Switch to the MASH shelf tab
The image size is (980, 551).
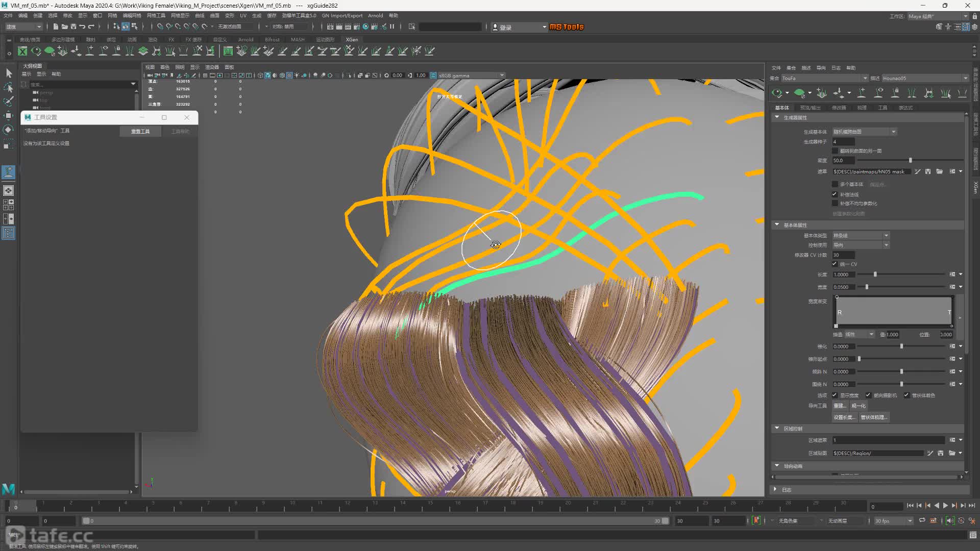pos(298,39)
